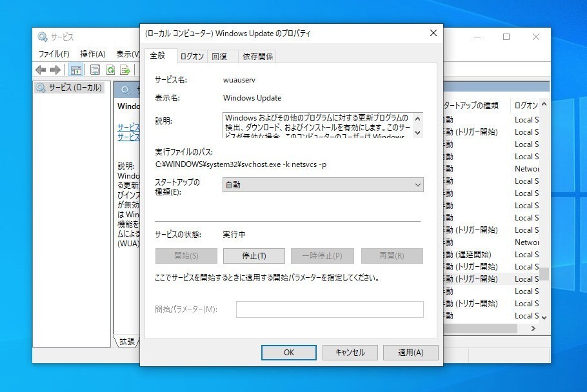This screenshot has width=587, height=392.
Task: Click description box scroll down arrow
Action: click(418, 132)
